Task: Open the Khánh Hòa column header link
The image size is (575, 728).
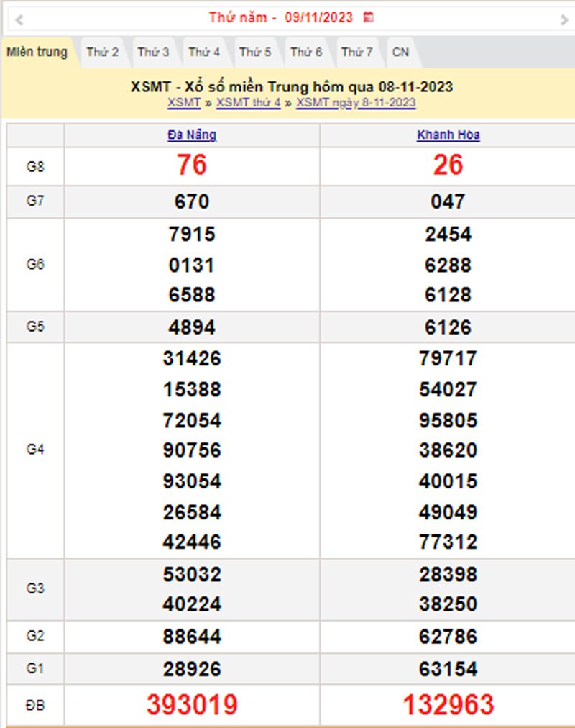Action: tap(448, 135)
